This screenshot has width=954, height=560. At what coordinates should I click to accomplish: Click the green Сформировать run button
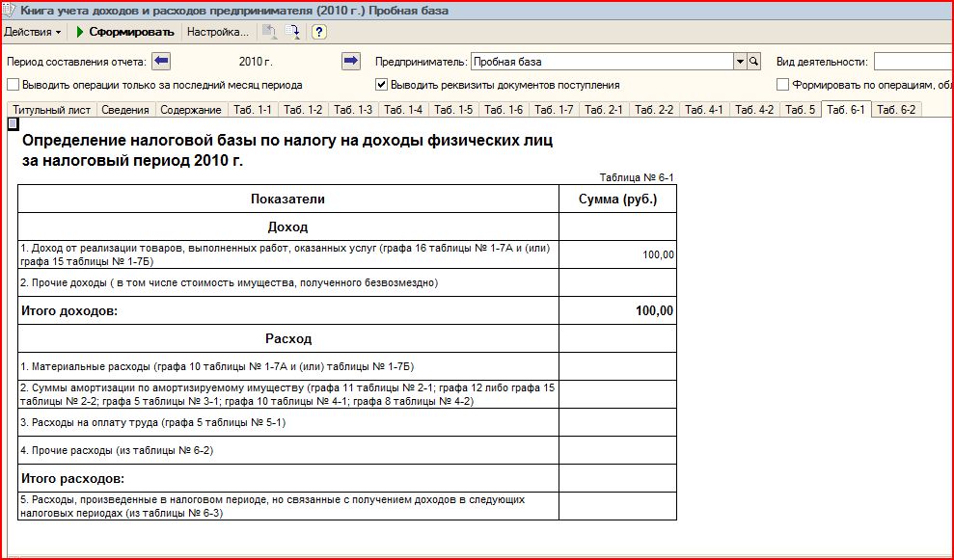click(x=124, y=32)
